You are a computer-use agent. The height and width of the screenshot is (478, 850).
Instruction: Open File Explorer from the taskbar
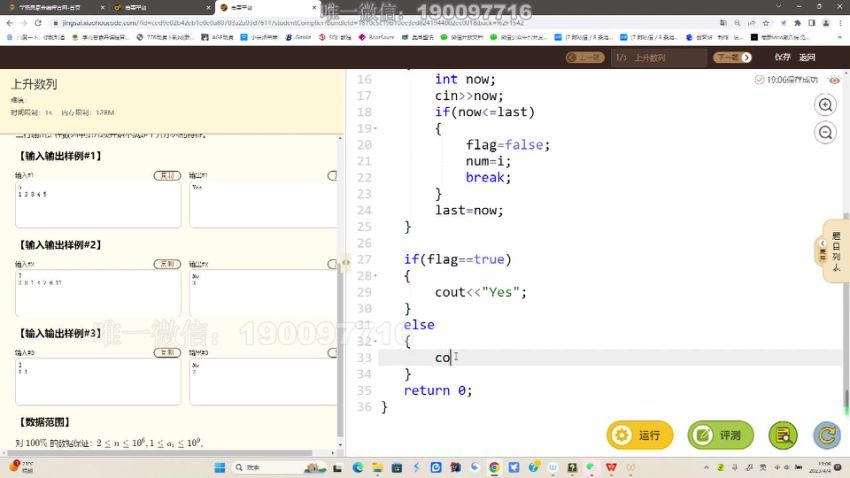click(x=377, y=467)
